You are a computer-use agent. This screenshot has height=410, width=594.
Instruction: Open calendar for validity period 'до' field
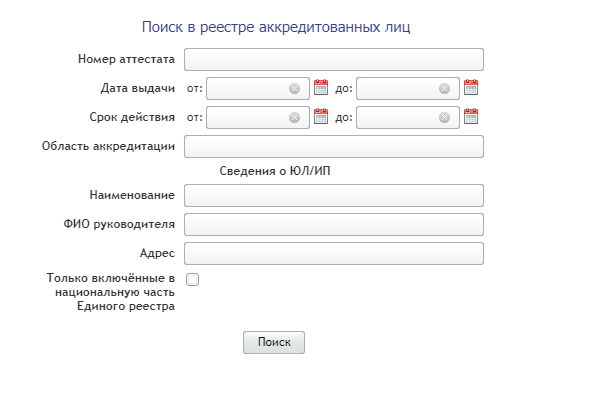[471, 117]
